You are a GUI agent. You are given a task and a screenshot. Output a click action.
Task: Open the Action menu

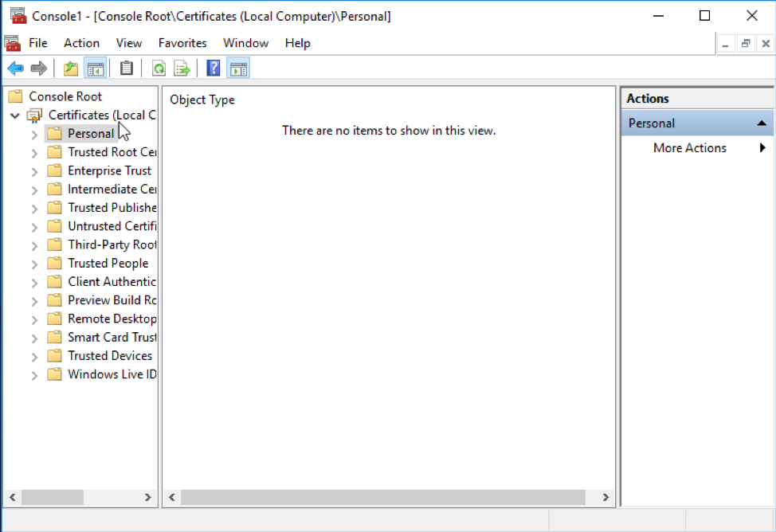[x=81, y=43]
